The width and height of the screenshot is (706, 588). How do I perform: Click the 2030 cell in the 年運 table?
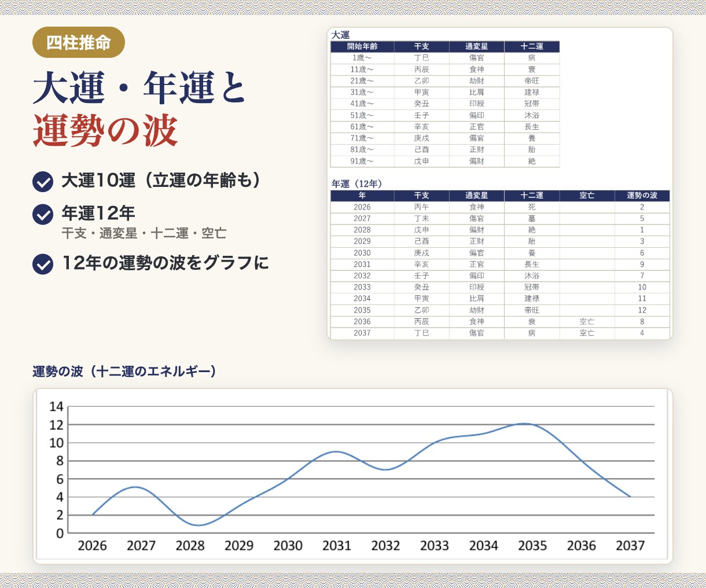click(x=362, y=253)
